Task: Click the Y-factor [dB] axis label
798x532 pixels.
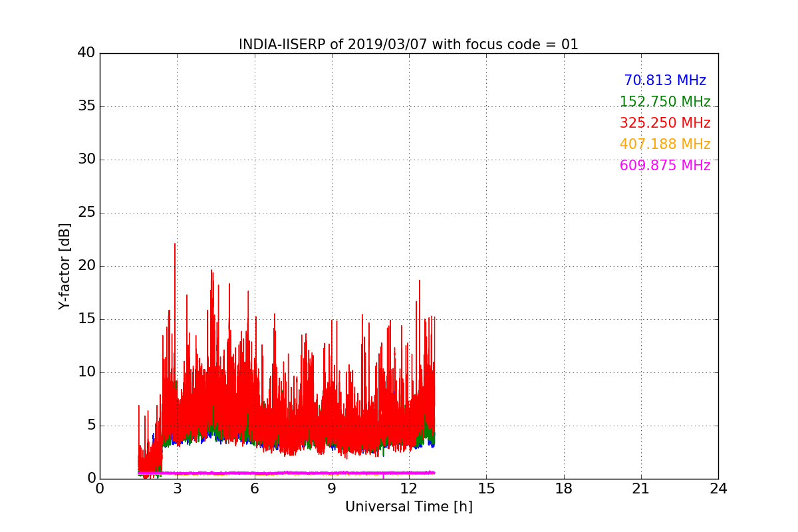Action: 65,266
